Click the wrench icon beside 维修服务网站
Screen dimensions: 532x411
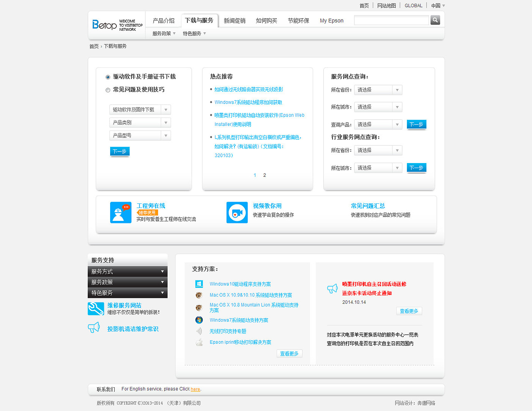tap(96, 309)
